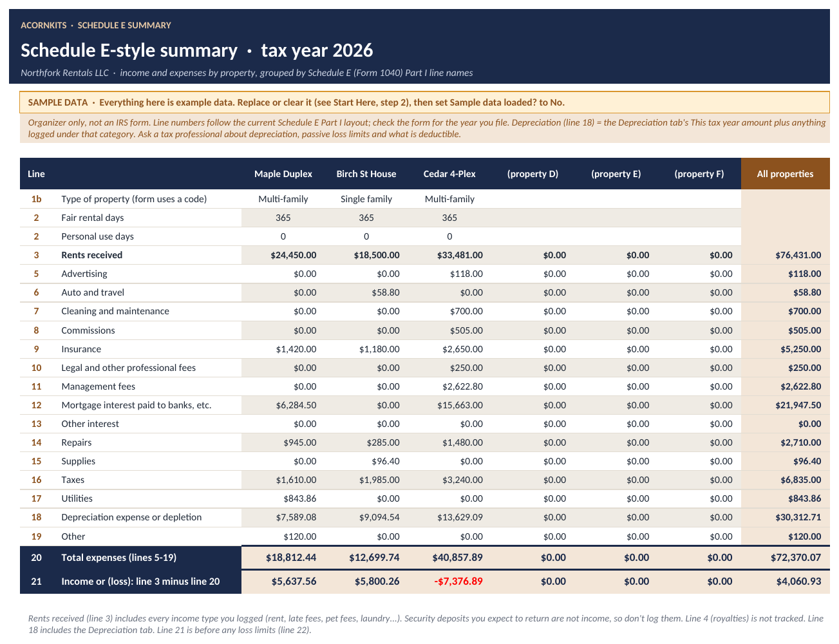Select Cedar 4-Plex repairs $1,480.00

point(449,442)
